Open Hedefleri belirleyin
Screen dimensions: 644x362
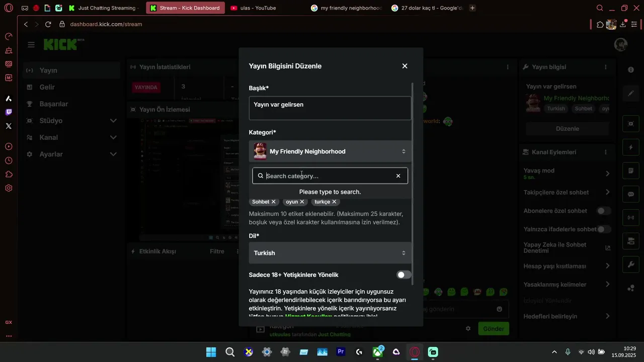567,316
